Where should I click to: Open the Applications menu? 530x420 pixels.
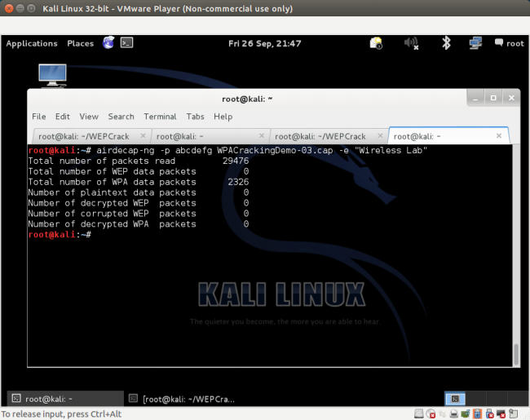pos(32,43)
